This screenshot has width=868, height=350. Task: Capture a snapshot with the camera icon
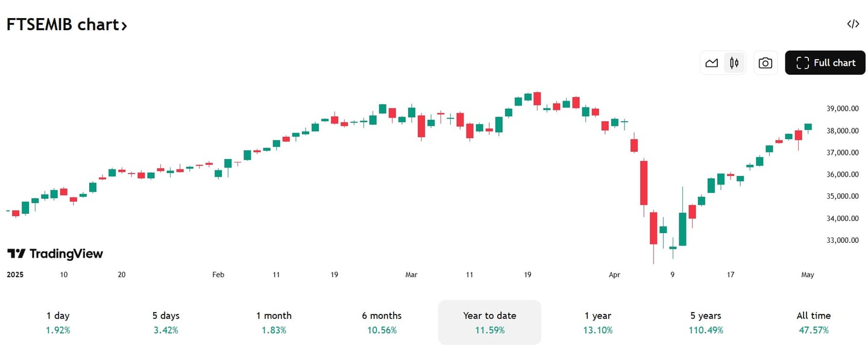pos(765,63)
